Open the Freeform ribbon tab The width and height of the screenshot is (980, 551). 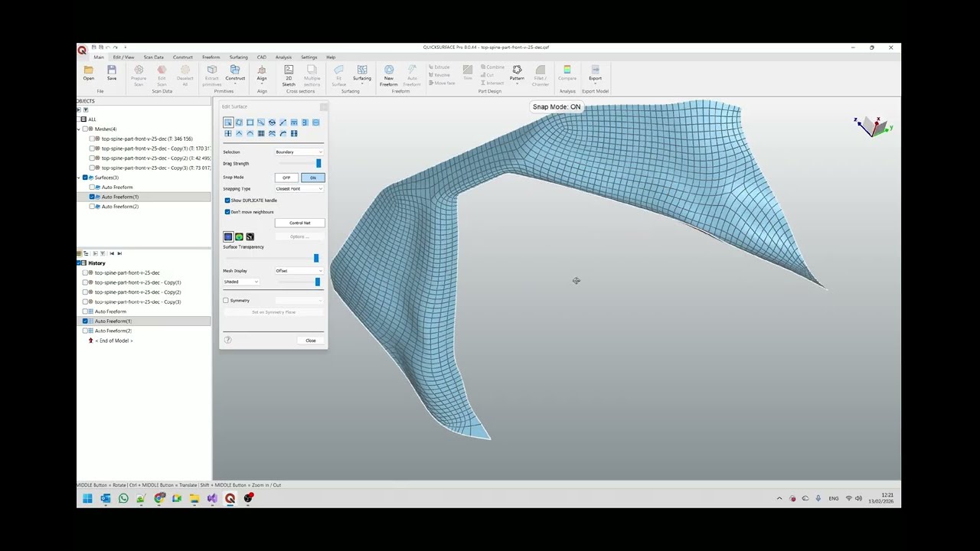tap(211, 57)
